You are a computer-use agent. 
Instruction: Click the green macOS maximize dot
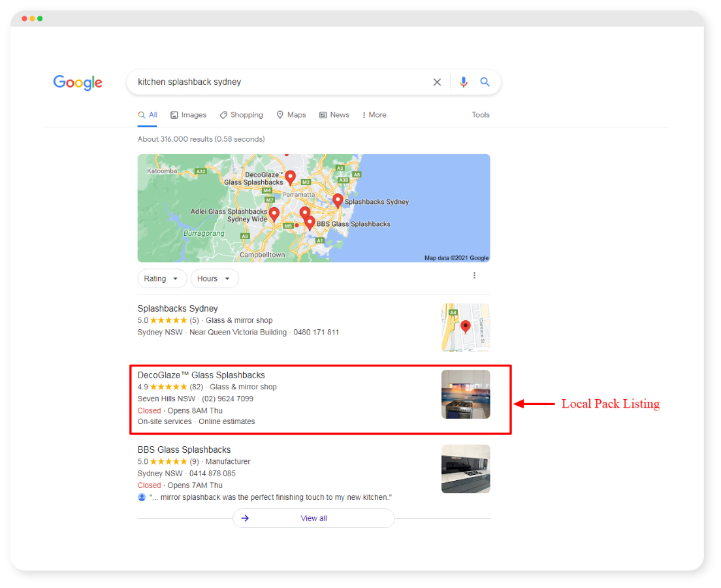coord(40,18)
